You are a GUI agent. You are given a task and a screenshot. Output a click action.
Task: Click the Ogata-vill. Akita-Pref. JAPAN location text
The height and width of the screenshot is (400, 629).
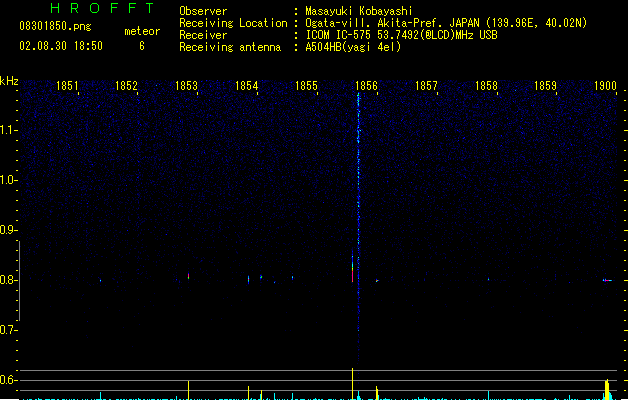click(x=446, y=23)
